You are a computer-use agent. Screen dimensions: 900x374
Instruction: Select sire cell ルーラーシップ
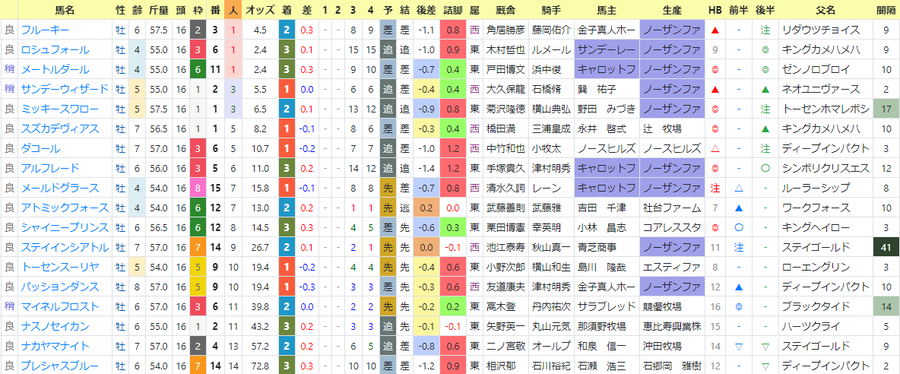pos(824,188)
